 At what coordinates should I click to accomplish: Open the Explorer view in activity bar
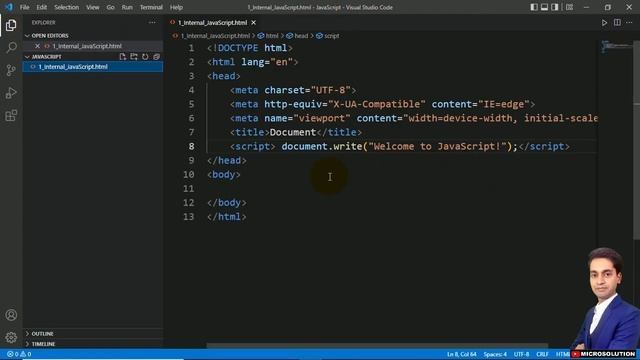tap(11, 25)
